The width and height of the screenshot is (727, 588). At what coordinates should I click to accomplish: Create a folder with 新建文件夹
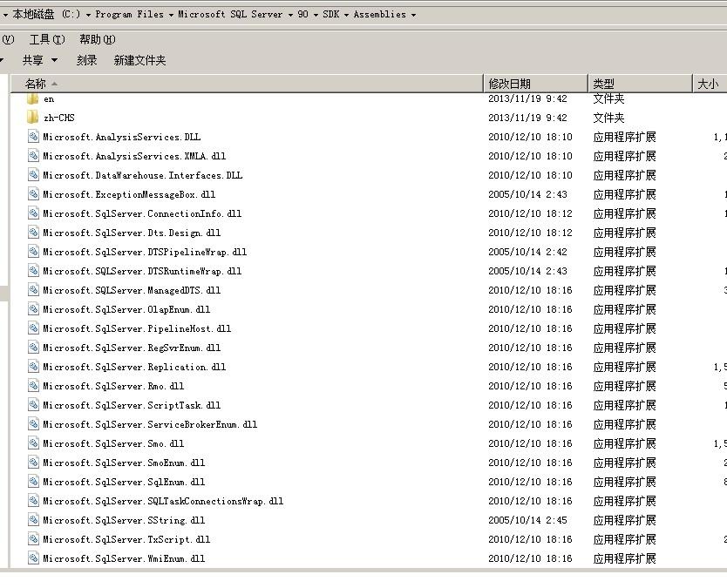click(x=139, y=60)
